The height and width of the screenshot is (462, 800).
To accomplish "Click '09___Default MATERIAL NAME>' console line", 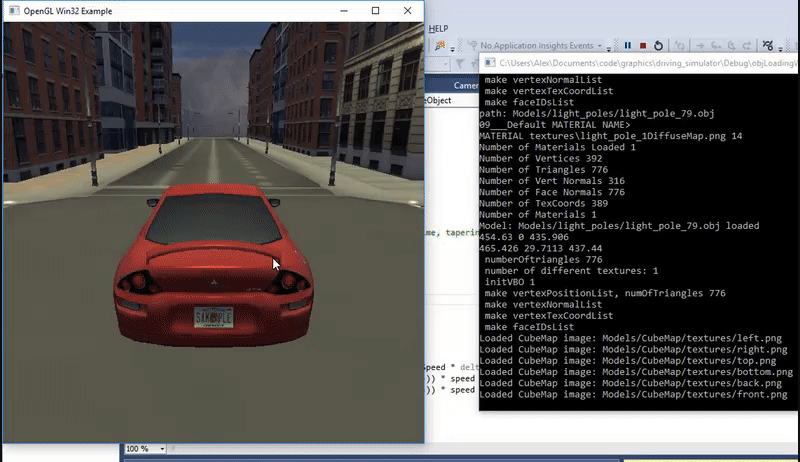I will coord(555,125).
